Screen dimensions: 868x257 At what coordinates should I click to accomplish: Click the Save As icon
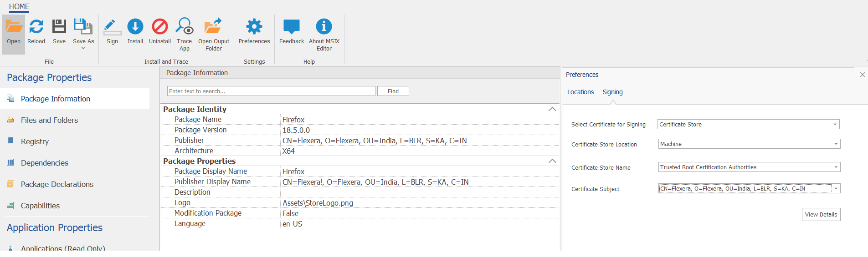click(x=83, y=26)
